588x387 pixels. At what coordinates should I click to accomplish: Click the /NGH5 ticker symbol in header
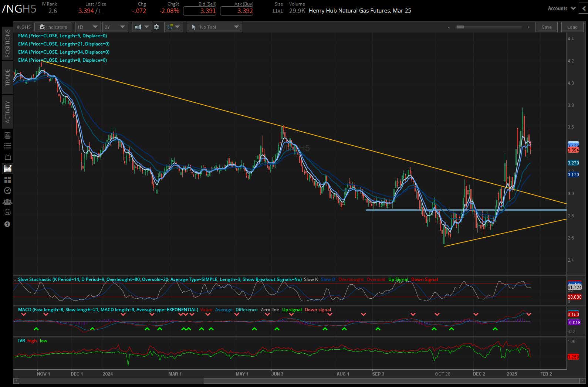click(x=19, y=9)
